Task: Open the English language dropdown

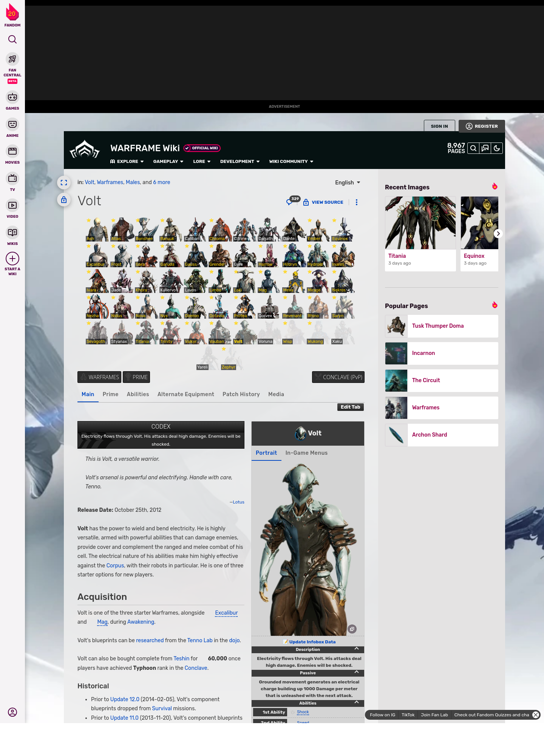Action: click(x=348, y=183)
